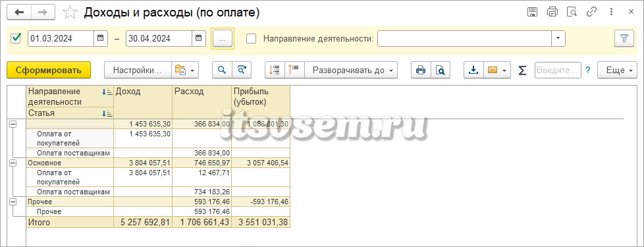Click the end date field 30.04.2024
Image resolution: width=644 pixels, height=247 pixels.
pyautogui.click(x=159, y=39)
